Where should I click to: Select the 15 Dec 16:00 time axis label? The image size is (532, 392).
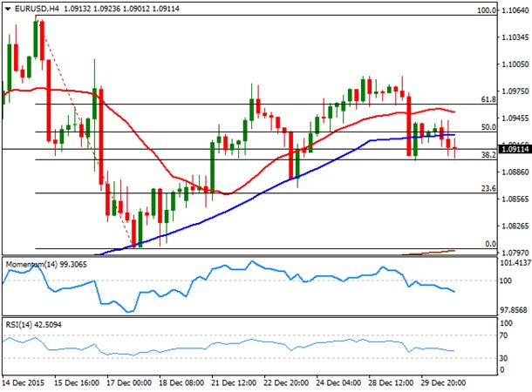(x=77, y=382)
